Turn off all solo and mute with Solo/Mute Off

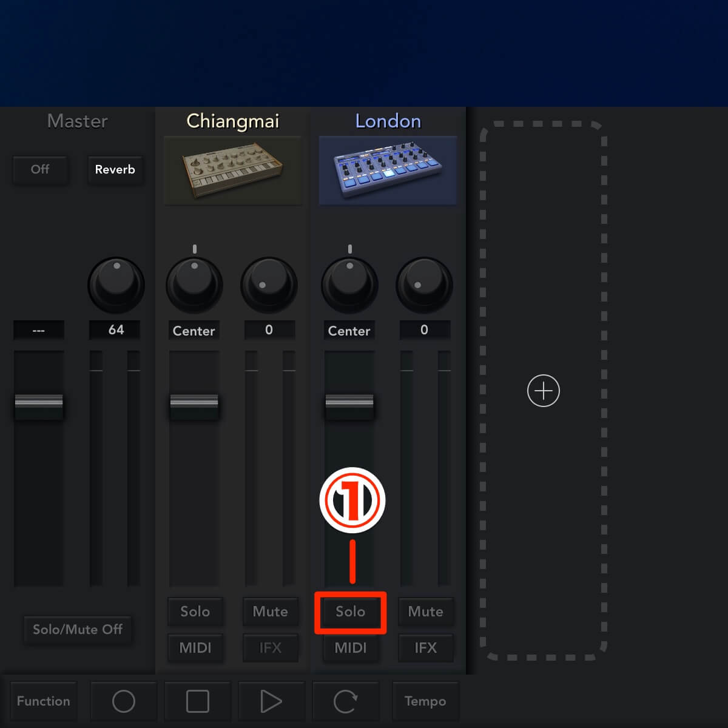tap(78, 630)
